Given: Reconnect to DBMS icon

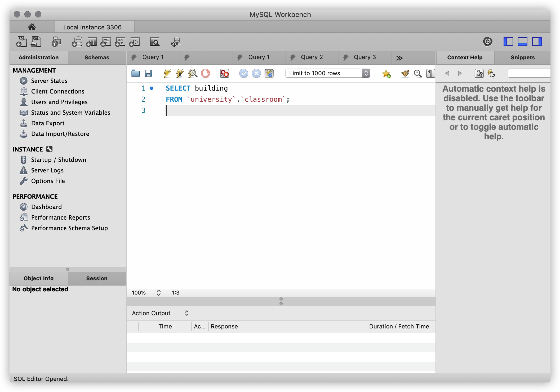Looking at the screenshot, I should pos(176,42).
